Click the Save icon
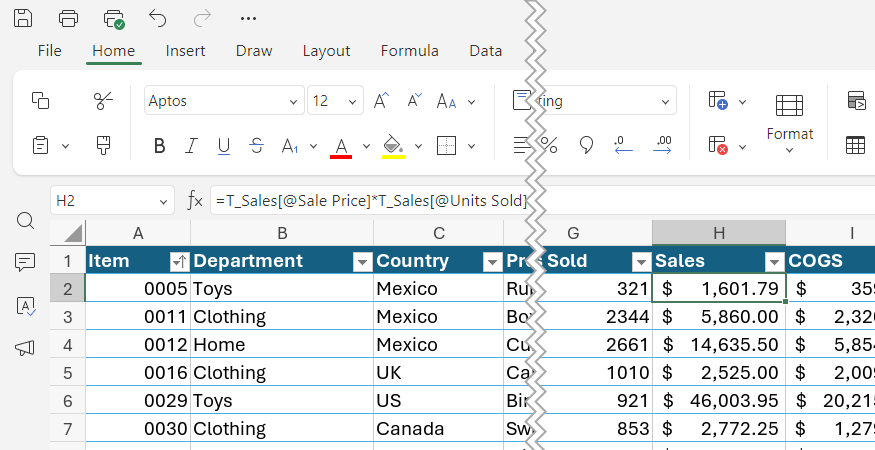This screenshot has height=450, width=875. click(23, 18)
